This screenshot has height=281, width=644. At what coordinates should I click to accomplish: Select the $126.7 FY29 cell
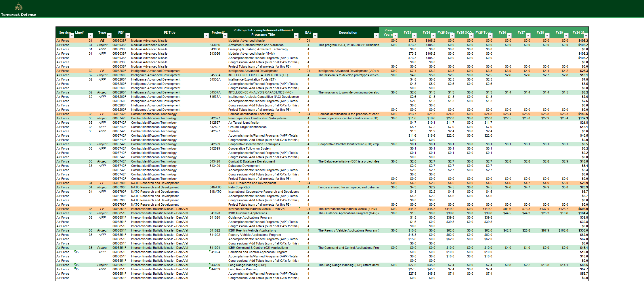coord(560,209)
